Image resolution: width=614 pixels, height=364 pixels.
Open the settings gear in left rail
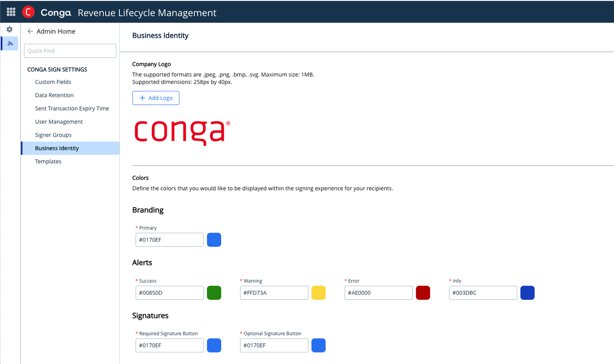pyautogui.click(x=9, y=29)
